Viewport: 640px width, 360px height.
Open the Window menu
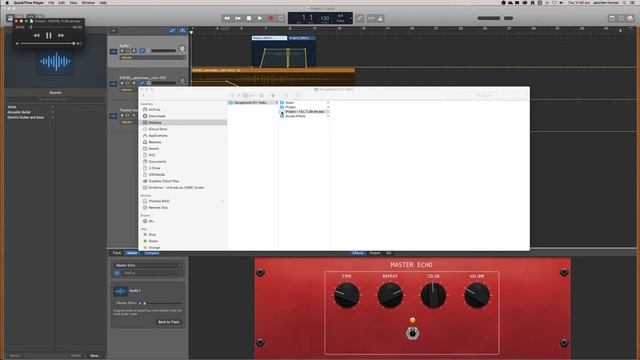88,2
